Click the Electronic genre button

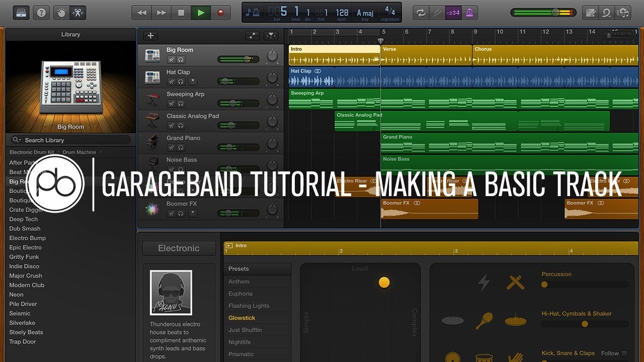[x=179, y=248]
